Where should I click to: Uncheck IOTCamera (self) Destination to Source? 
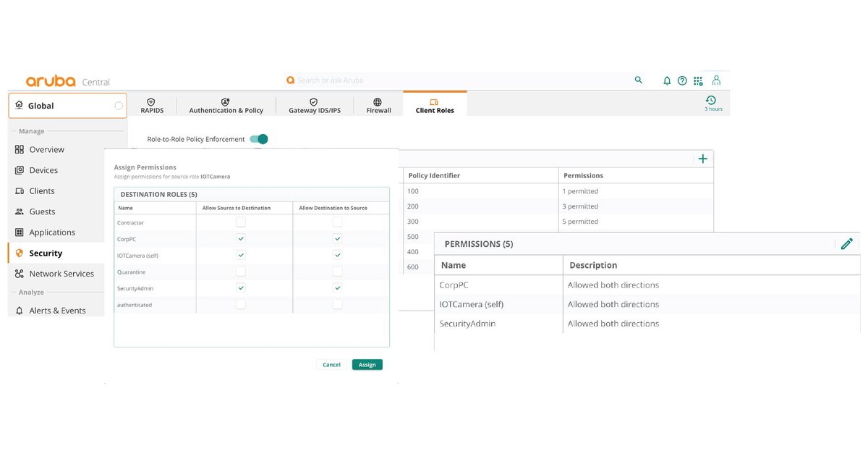coord(337,255)
